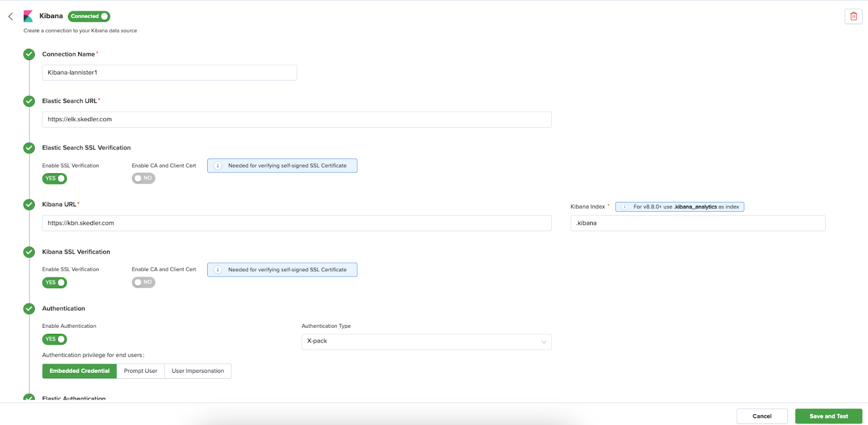
Task: Go back using the left arrow icon
Action: tap(10, 16)
